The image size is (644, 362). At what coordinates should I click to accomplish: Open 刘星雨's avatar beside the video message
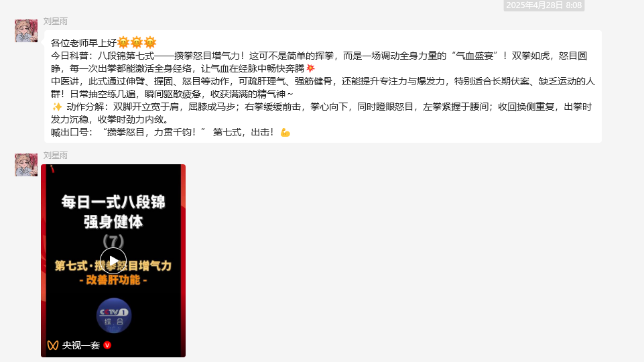click(x=26, y=165)
